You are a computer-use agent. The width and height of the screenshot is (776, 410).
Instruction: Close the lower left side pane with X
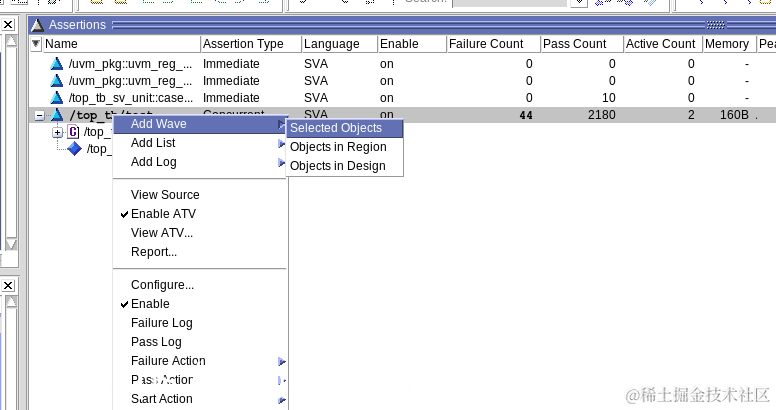click(x=8, y=285)
